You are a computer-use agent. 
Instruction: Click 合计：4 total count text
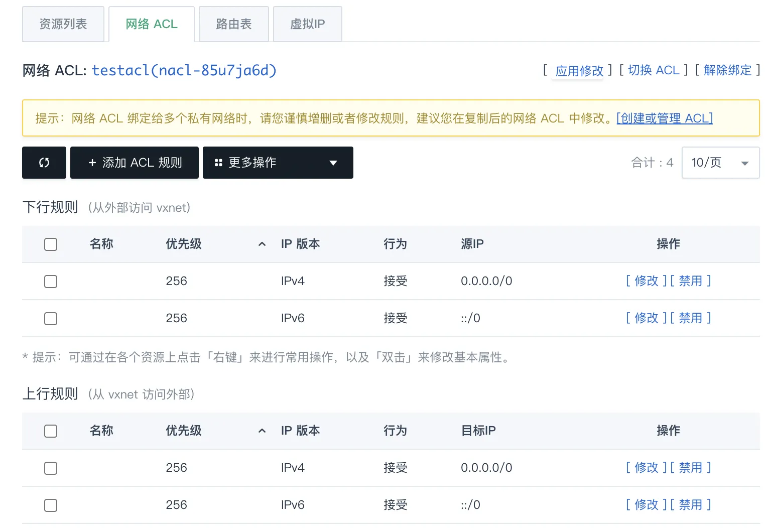tap(652, 163)
